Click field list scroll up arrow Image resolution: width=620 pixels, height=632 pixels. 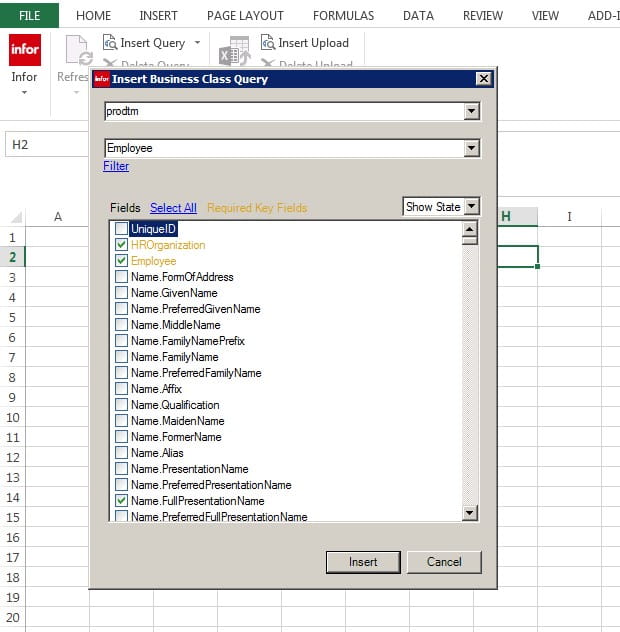click(470, 229)
